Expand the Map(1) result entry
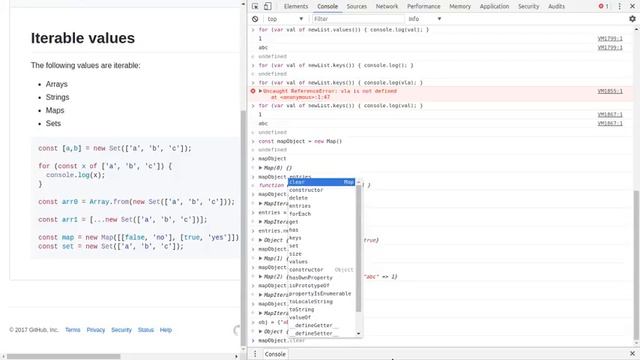This screenshot has height=360, width=640. (x=260, y=258)
